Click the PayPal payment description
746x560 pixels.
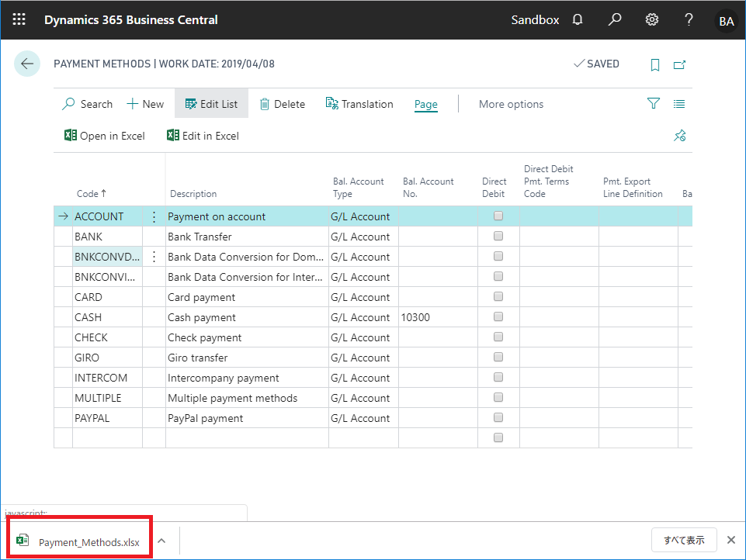[x=205, y=418]
